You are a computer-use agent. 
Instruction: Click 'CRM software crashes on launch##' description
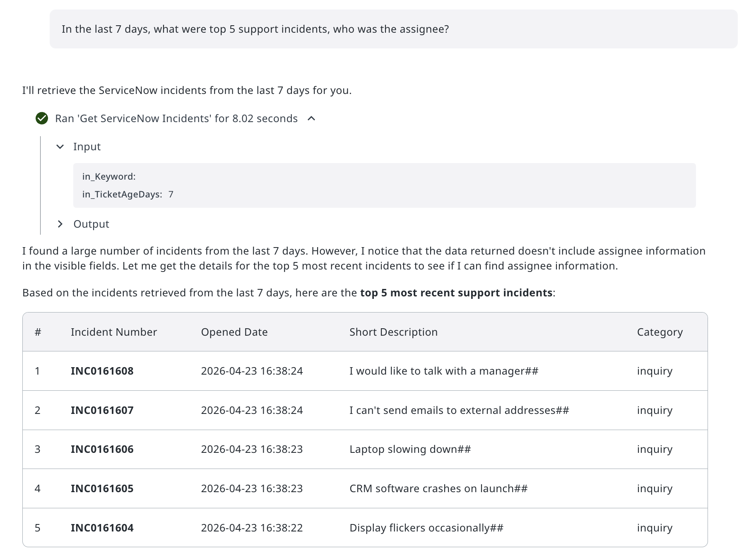click(438, 488)
